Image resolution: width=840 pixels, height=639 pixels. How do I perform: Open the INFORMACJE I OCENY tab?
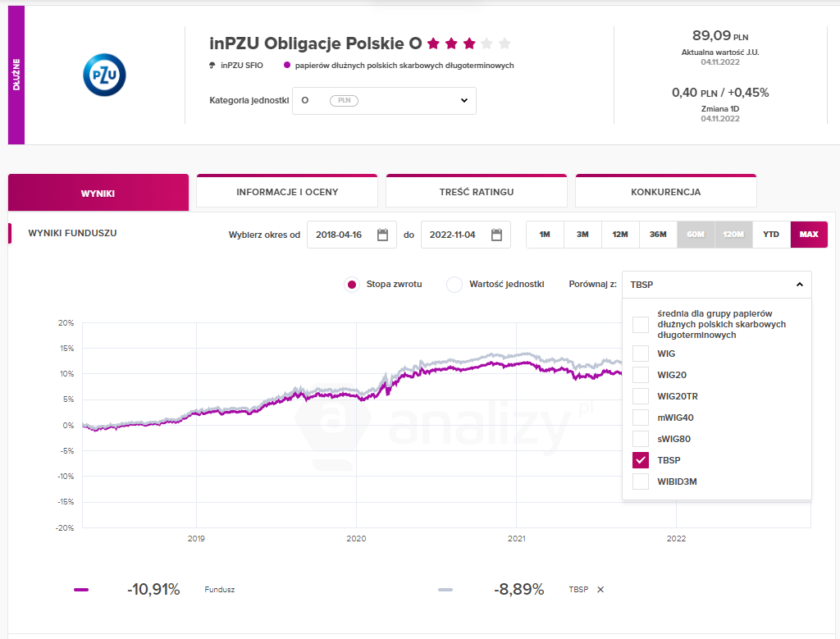click(x=287, y=191)
